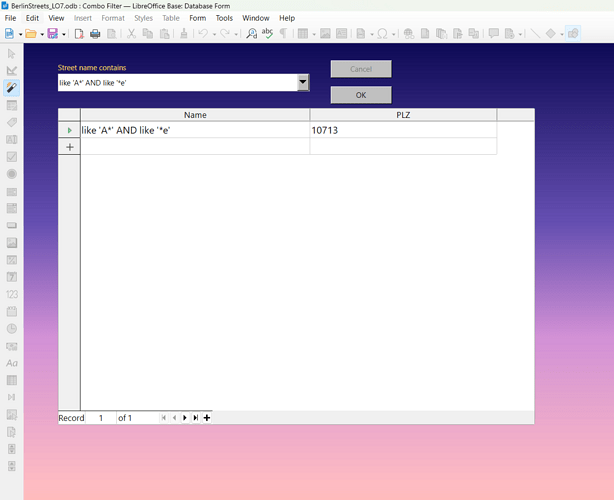
Task: Jump to last record button
Action: click(x=196, y=417)
